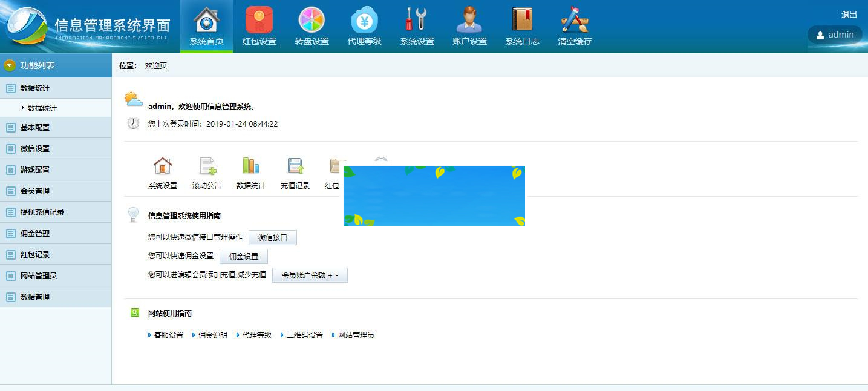Click the 会员账户余额 + - button
This screenshot has height=391, width=868.
pos(310,275)
